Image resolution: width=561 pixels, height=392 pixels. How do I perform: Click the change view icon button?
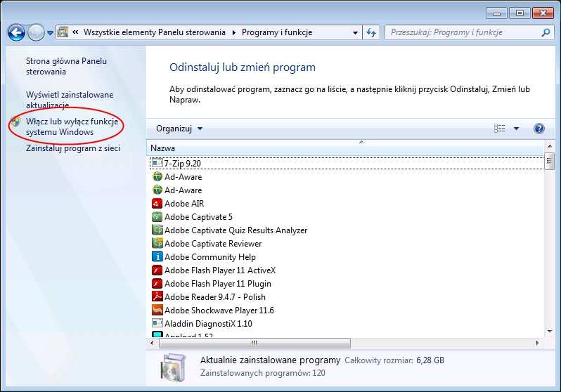coord(499,129)
